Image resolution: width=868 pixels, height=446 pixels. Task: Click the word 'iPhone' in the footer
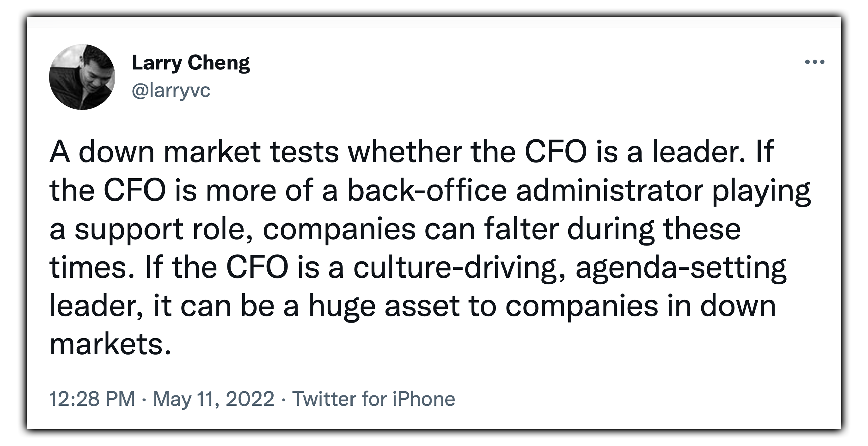click(423, 399)
